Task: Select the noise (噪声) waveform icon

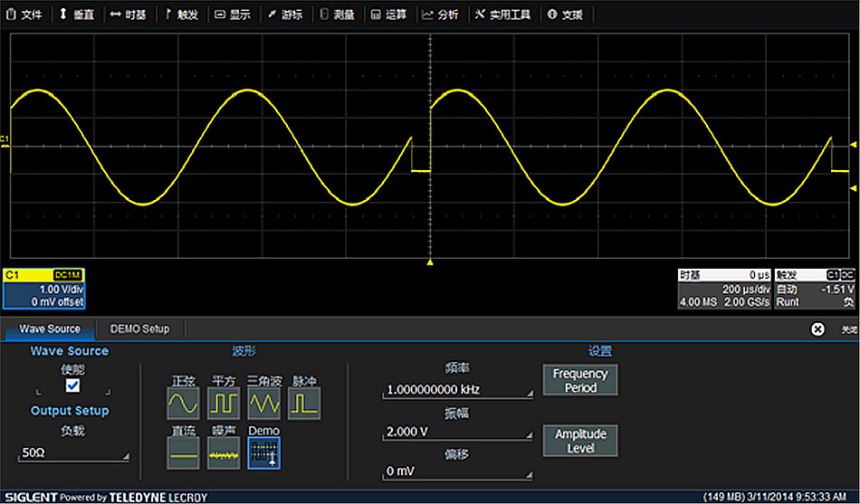Action: 224,453
